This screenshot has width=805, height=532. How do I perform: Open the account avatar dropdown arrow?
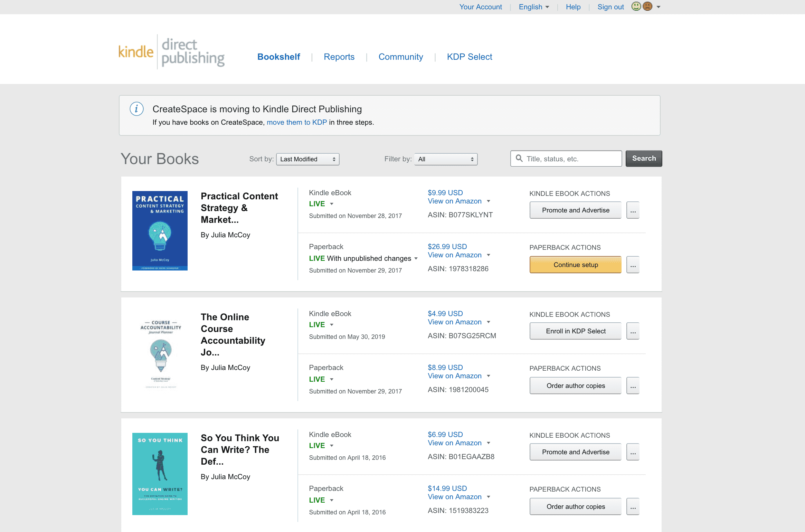click(x=659, y=7)
